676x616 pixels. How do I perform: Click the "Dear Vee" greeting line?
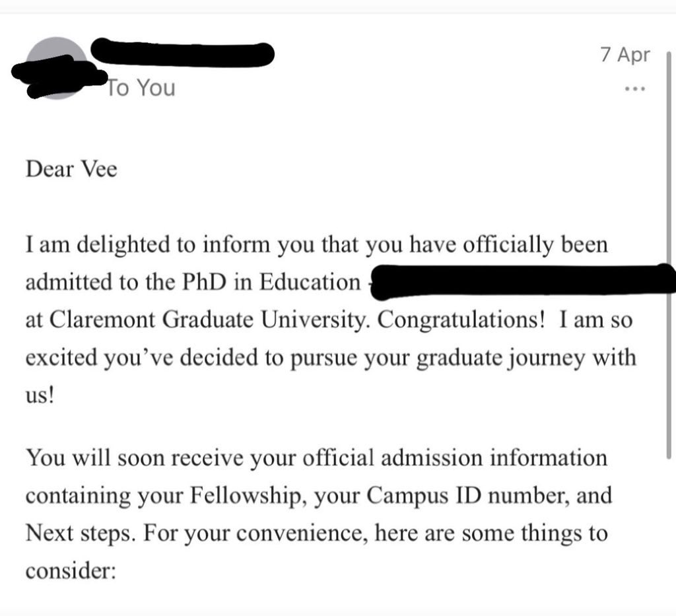71,168
